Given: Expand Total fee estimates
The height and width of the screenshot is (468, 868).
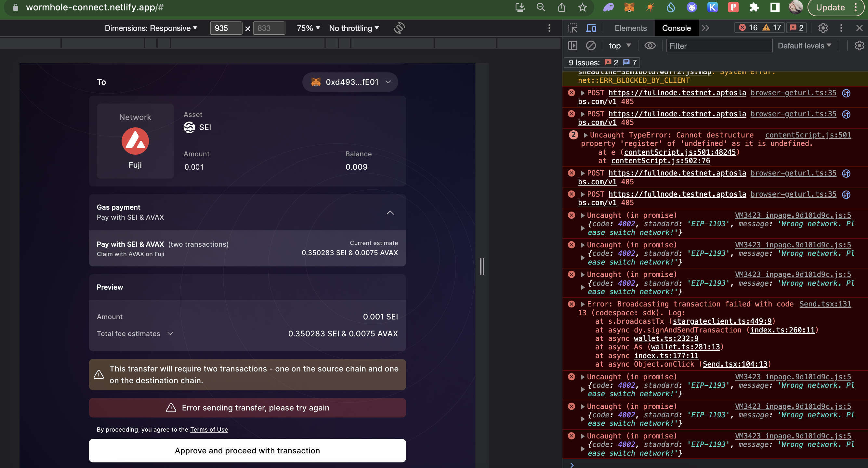Looking at the screenshot, I should pos(170,333).
